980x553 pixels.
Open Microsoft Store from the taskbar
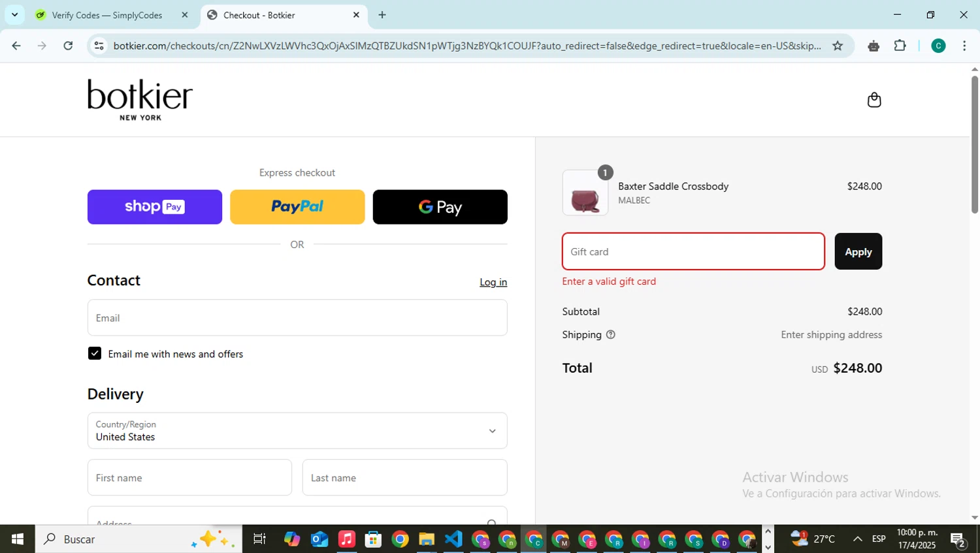(373, 539)
